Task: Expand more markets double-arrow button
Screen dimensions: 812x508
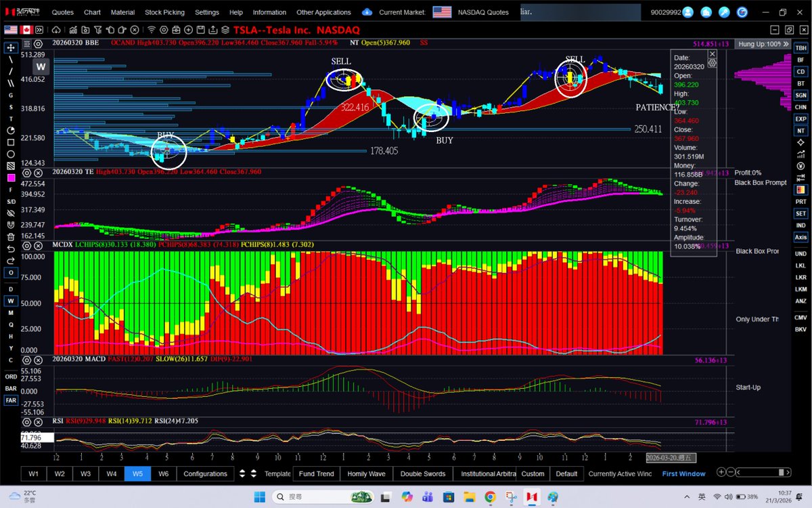Action: click(40, 30)
